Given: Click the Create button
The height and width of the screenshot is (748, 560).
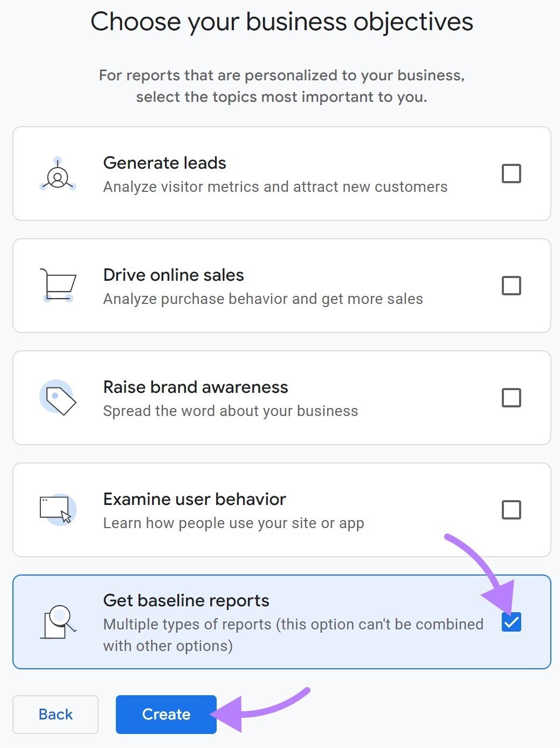Looking at the screenshot, I should click(x=165, y=714).
